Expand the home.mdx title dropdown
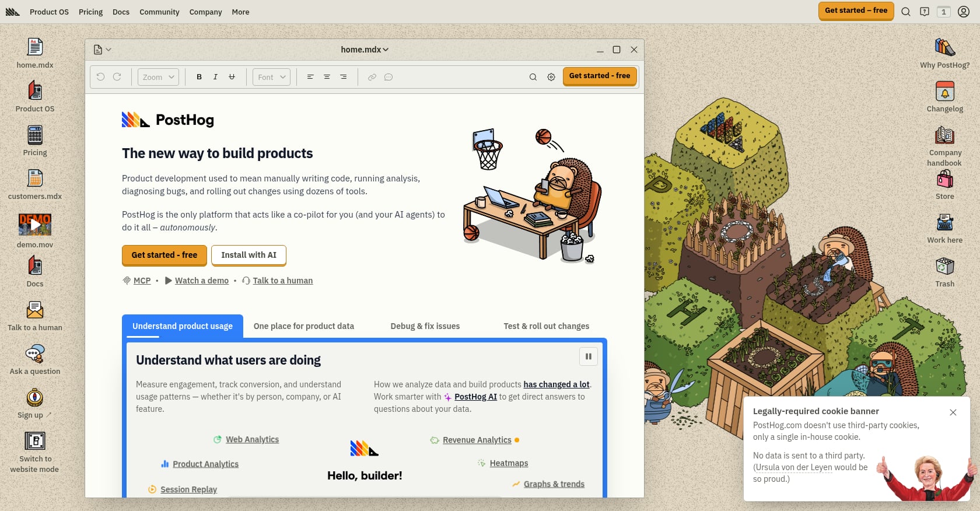 [x=365, y=50]
